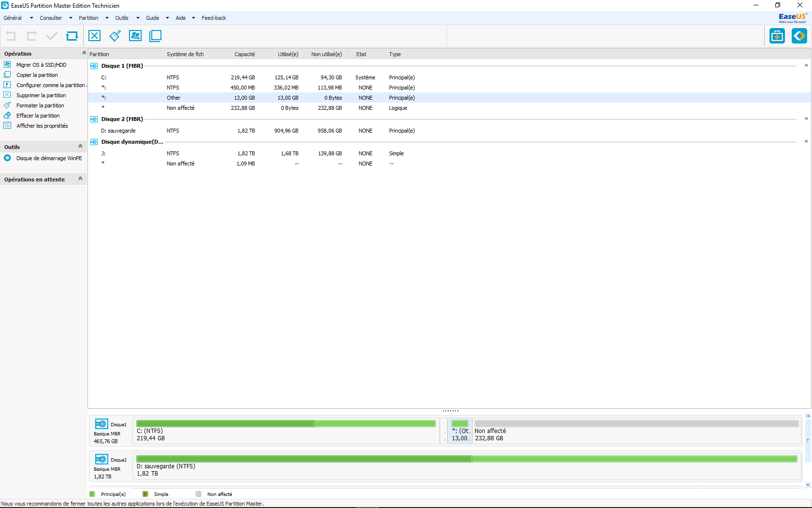Screen dimensions: 812x508
Task: Click the undo arrow in the toolbar
Action: [x=11, y=36]
